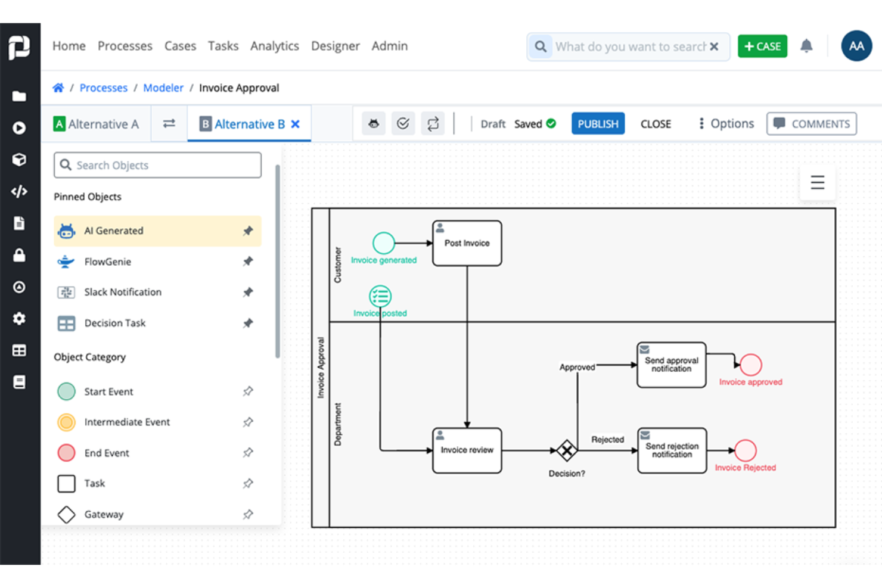Open the AI Generated pinned object

click(113, 231)
